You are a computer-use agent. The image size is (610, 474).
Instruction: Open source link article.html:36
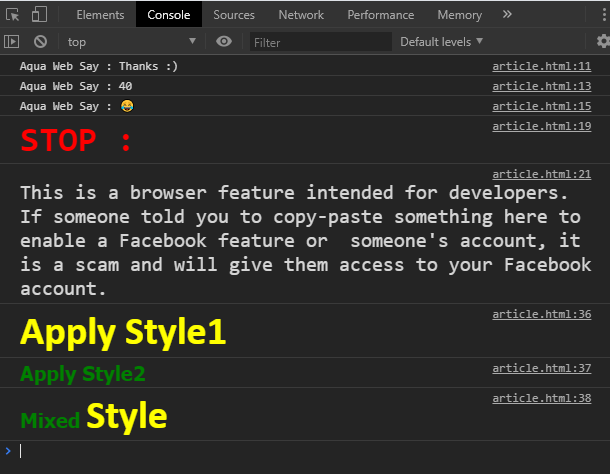pyautogui.click(x=542, y=314)
